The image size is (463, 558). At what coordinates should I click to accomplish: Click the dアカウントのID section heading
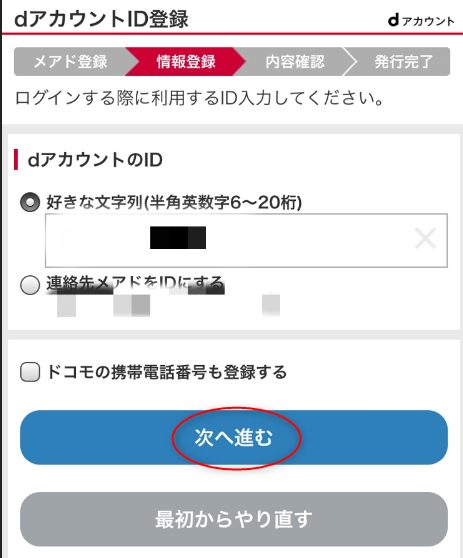pos(95,160)
